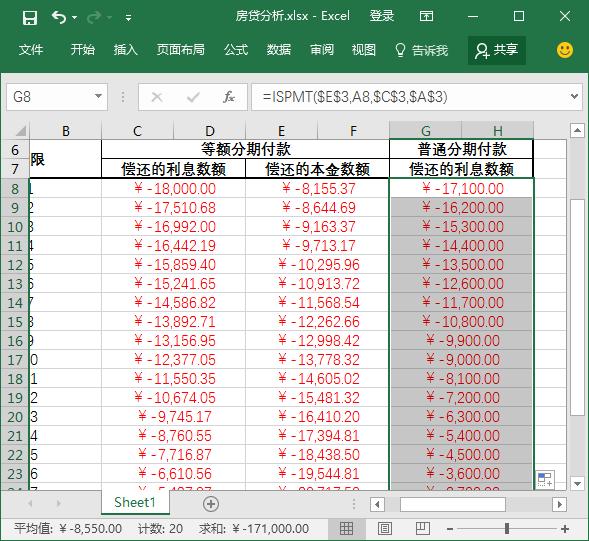Click cell with ¥-12,377.05
Image resolution: width=589 pixels, height=541 pixels.
pos(173,360)
